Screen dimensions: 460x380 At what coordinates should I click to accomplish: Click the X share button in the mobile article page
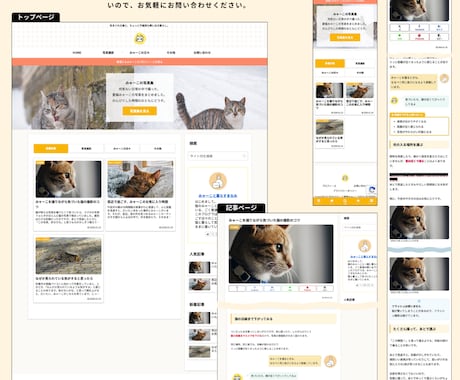coord(399,27)
